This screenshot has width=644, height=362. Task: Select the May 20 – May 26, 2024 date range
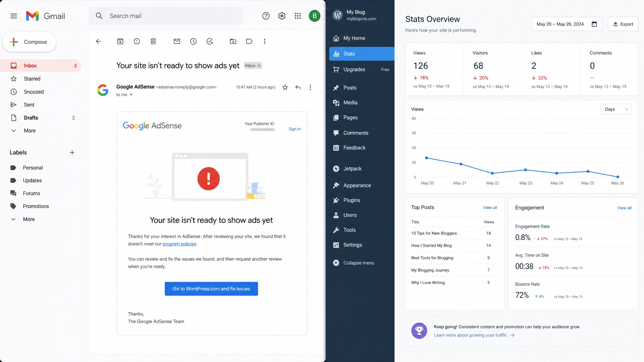pos(567,24)
